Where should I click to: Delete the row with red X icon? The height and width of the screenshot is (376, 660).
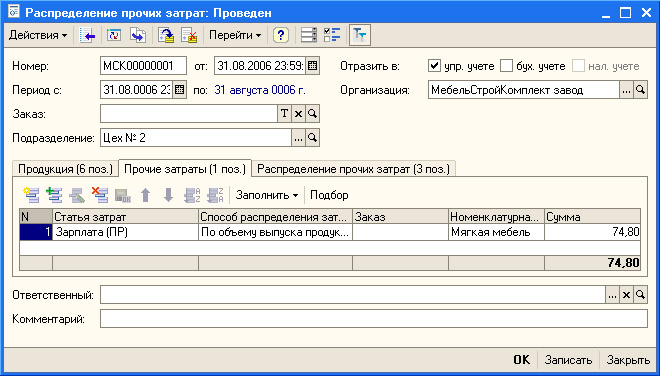click(100, 195)
